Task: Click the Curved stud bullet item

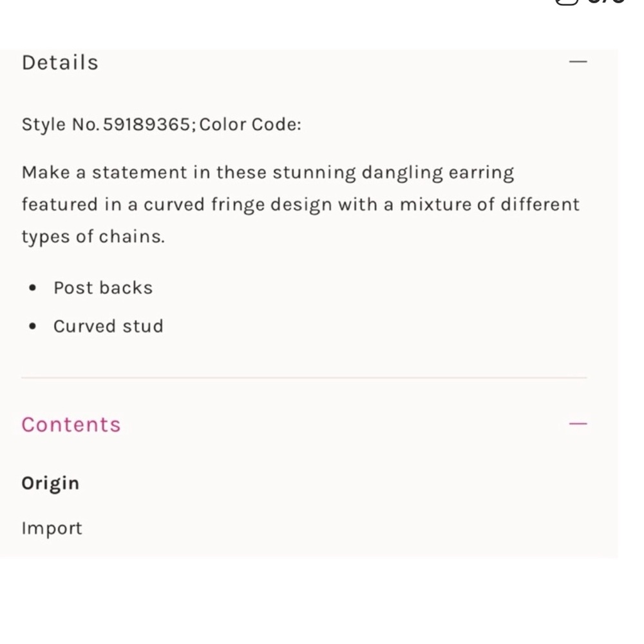Action: 108,326
